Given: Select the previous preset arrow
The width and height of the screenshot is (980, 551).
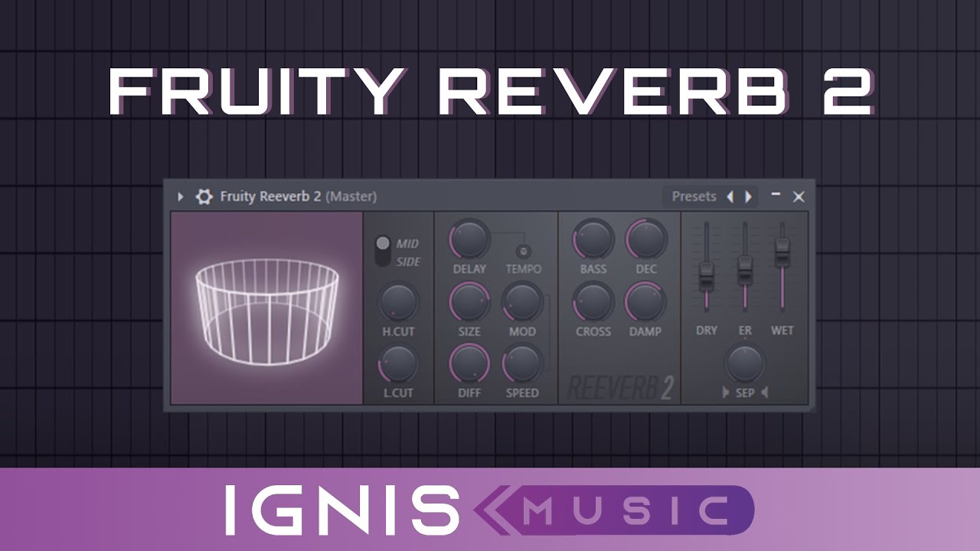Looking at the screenshot, I should click(x=730, y=197).
